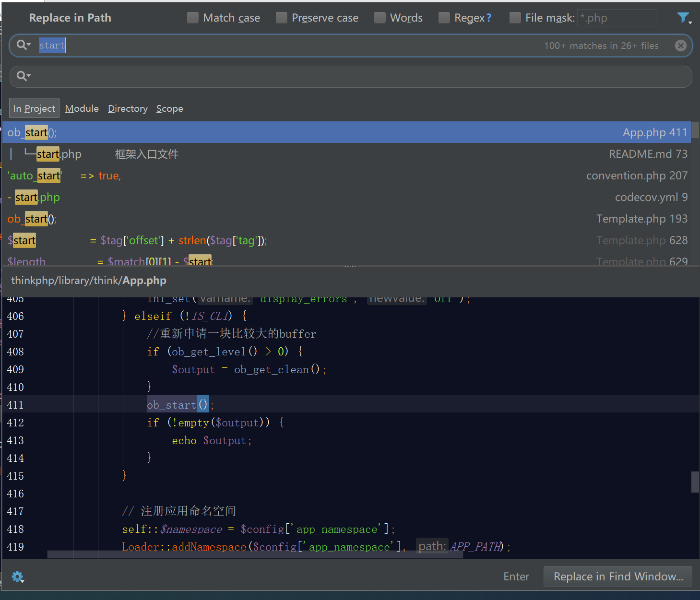Screen dimensions: 700x600
Task: Open search history magnifier in find field
Action: 23,45
